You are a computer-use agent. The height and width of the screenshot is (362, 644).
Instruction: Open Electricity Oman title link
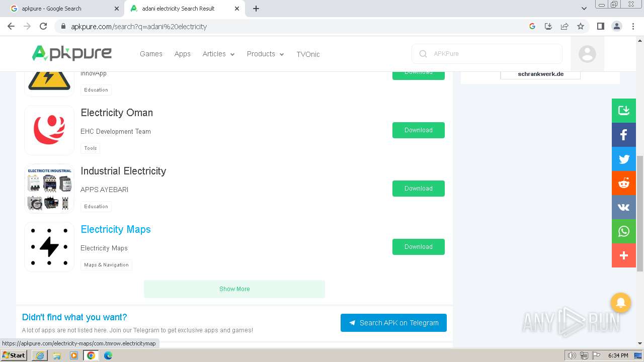[117, 113]
